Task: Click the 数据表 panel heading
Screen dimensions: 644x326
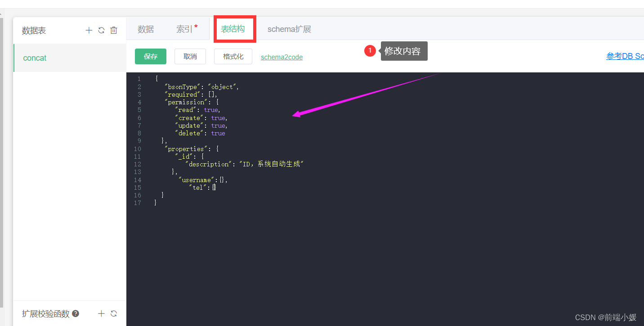Action: tap(34, 31)
